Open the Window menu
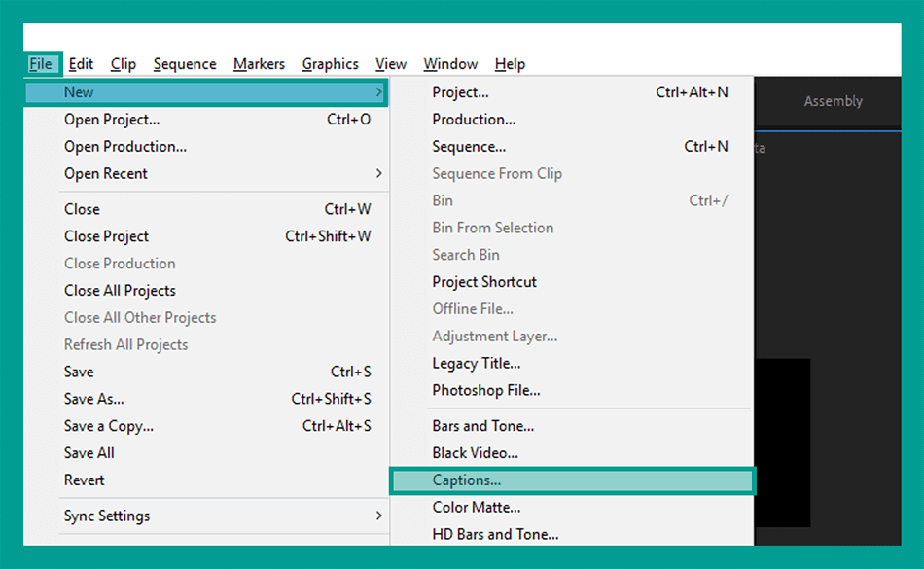924x569 pixels. click(450, 64)
